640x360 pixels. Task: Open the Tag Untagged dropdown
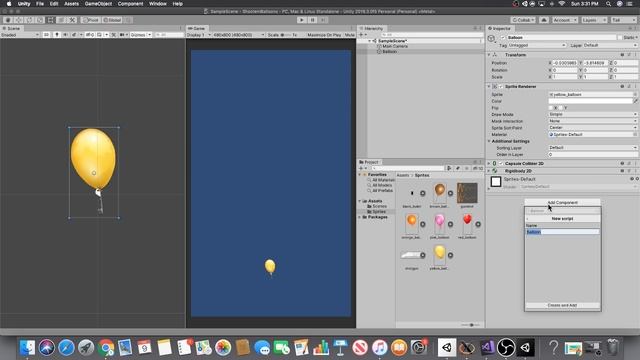[537, 45]
